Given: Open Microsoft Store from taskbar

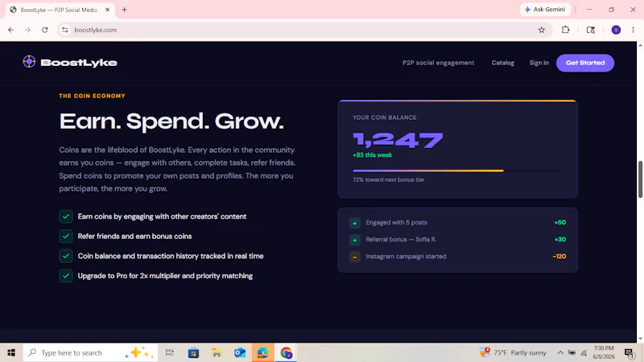Looking at the screenshot, I should pos(193,352).
